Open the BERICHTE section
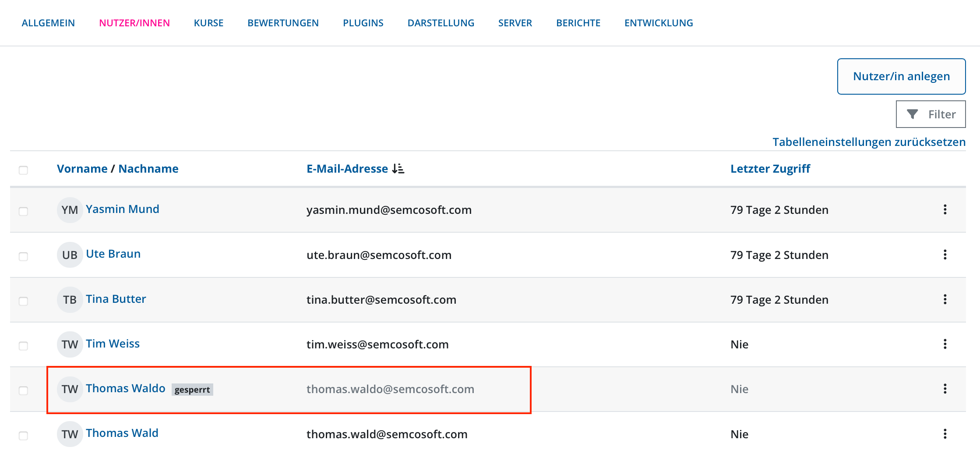This screenshot has width=980, height=454. 578,23
